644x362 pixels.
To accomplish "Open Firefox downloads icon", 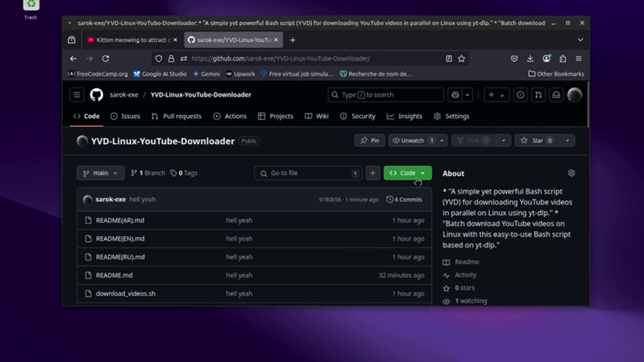I will pos(530,58).
